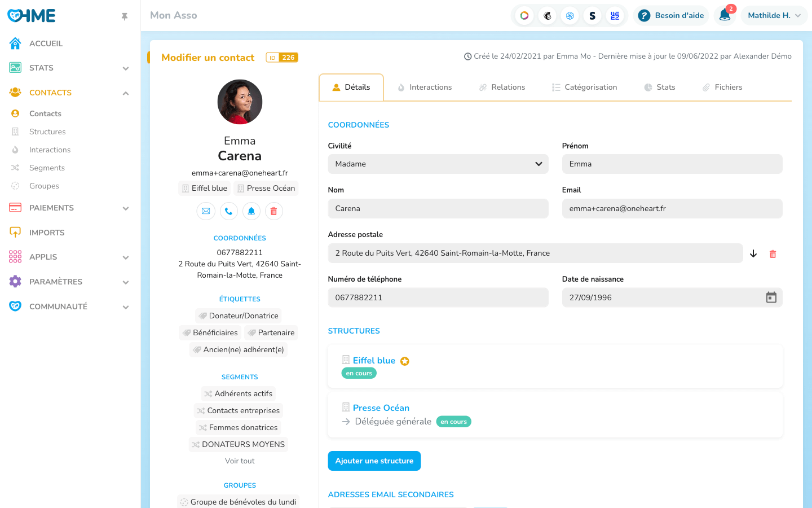
Task: Open the notifications bell in top bar
Action: (x=725, y=15)
